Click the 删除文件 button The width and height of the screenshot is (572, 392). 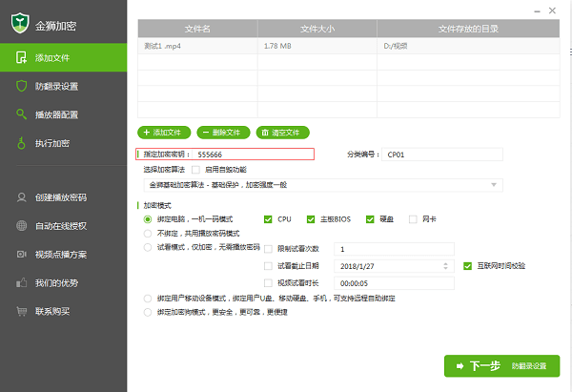223,133
